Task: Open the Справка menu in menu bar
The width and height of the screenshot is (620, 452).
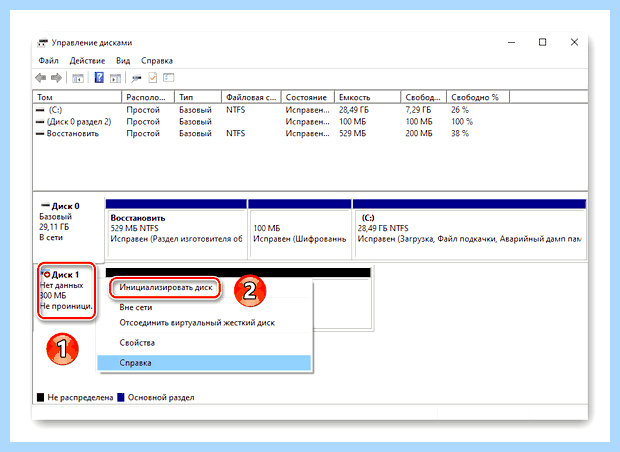Action: [157, 61]
